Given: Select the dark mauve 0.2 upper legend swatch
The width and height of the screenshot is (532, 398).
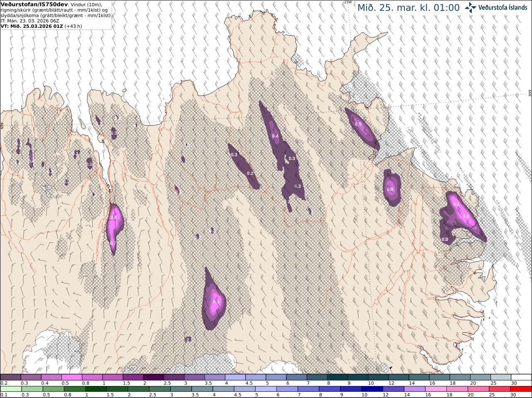Looking at the screenshot, I should pos(10,377).
